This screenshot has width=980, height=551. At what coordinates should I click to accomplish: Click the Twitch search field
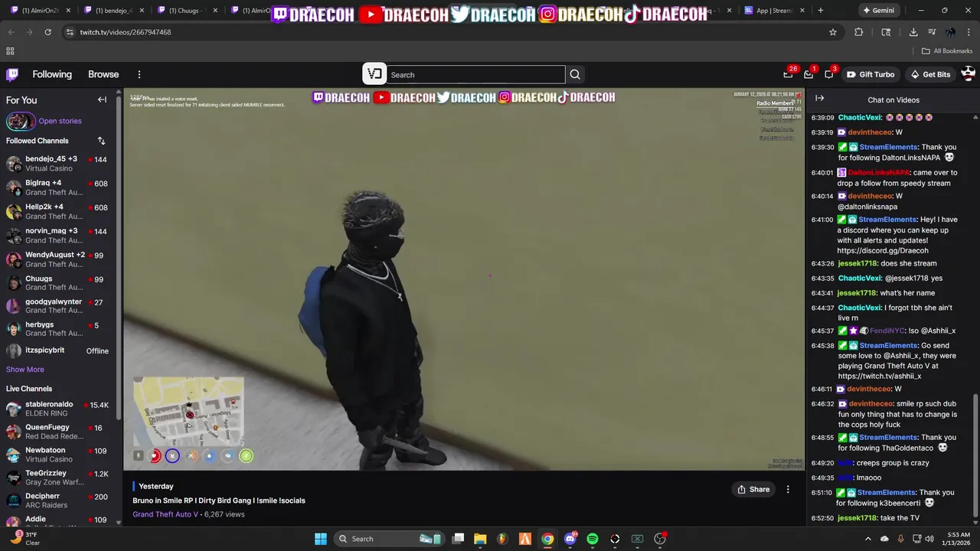coord(475,74)
